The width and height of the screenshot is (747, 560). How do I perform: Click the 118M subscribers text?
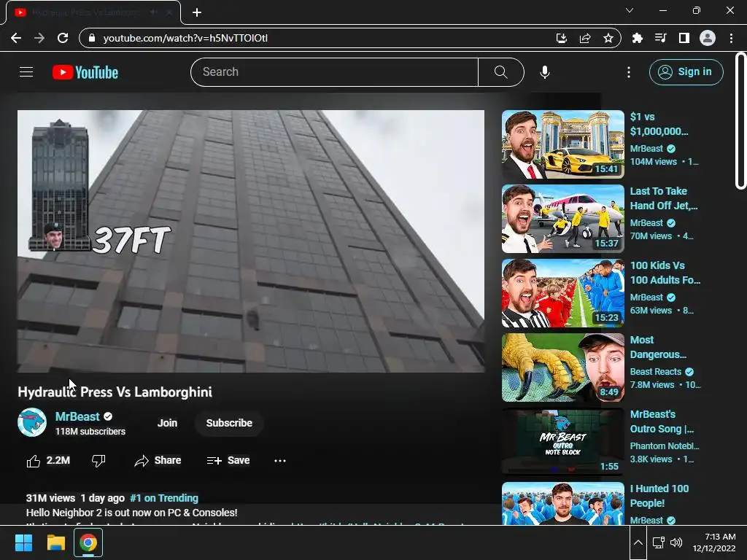pos(90,432)
